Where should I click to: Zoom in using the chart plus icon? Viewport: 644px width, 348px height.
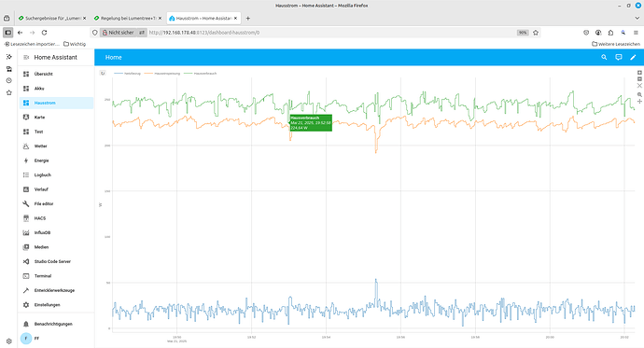tap(639, 73)
